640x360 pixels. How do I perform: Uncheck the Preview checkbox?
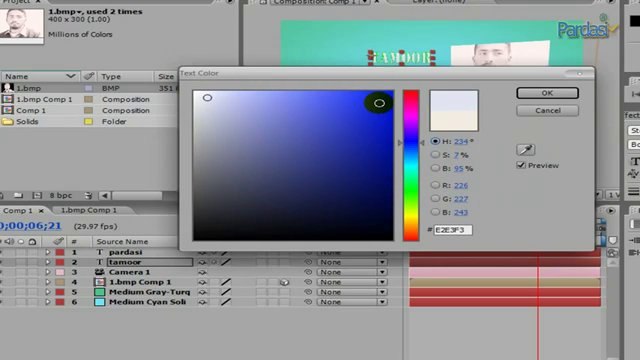pyautogui.click(x=521, y=165)
